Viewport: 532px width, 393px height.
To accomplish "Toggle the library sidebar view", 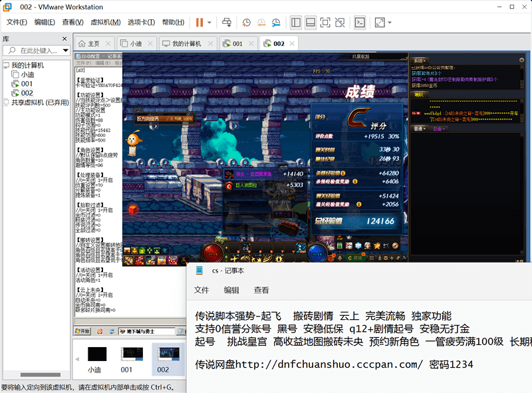I will point(296,23).
